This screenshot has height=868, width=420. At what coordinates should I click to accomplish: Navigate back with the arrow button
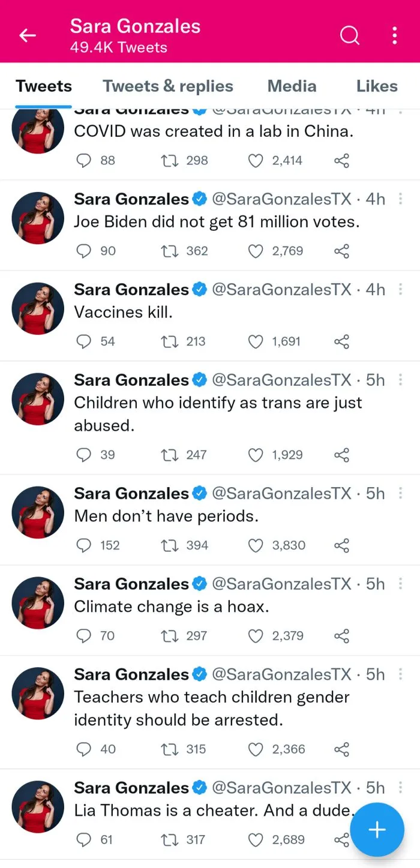(x=28, y=35)
